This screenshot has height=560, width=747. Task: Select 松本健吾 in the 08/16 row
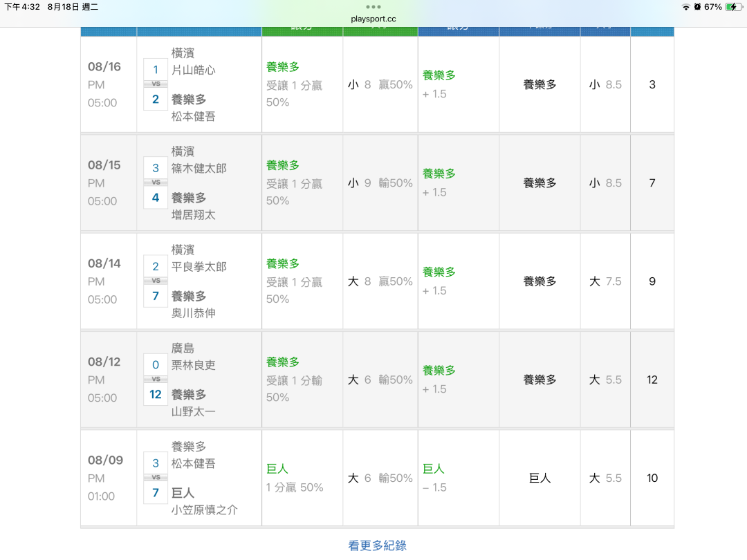pyautogui.click(x=194, y=116)
